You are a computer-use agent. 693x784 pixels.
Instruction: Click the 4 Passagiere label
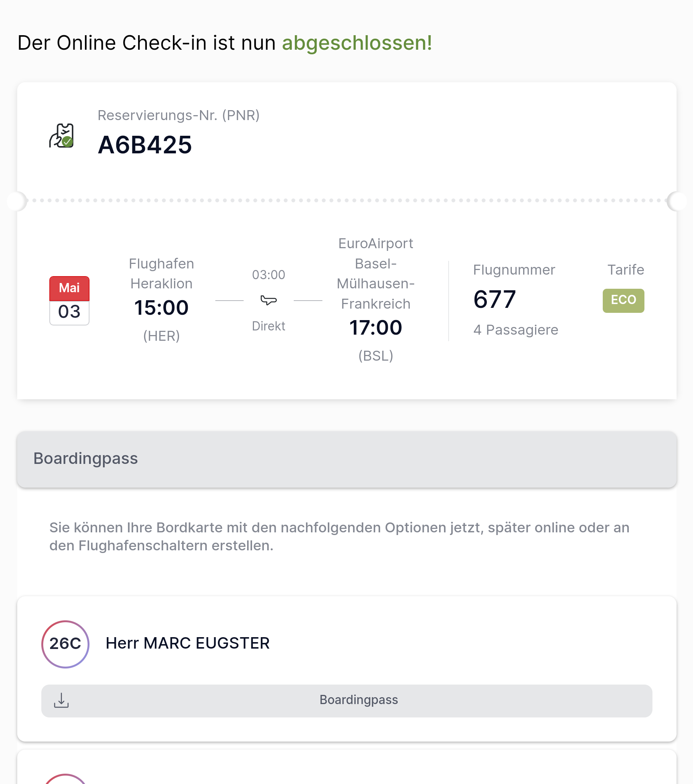click(516, 330)
